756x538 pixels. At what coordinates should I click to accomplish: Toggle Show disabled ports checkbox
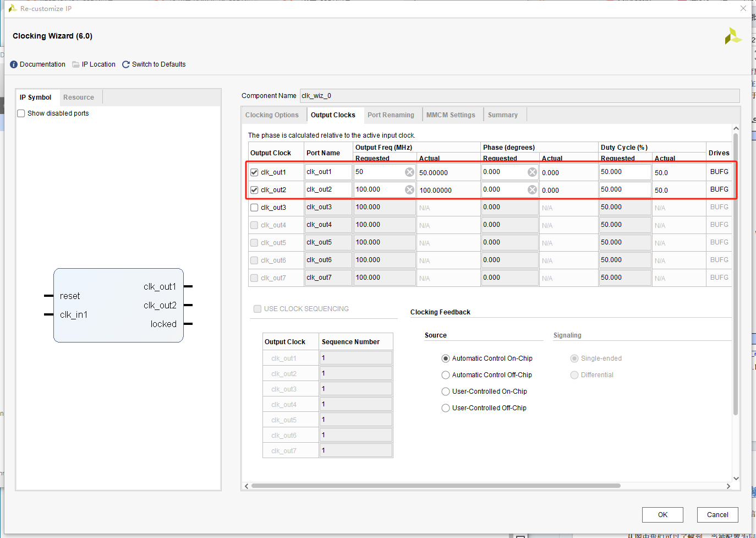(21, 113)
